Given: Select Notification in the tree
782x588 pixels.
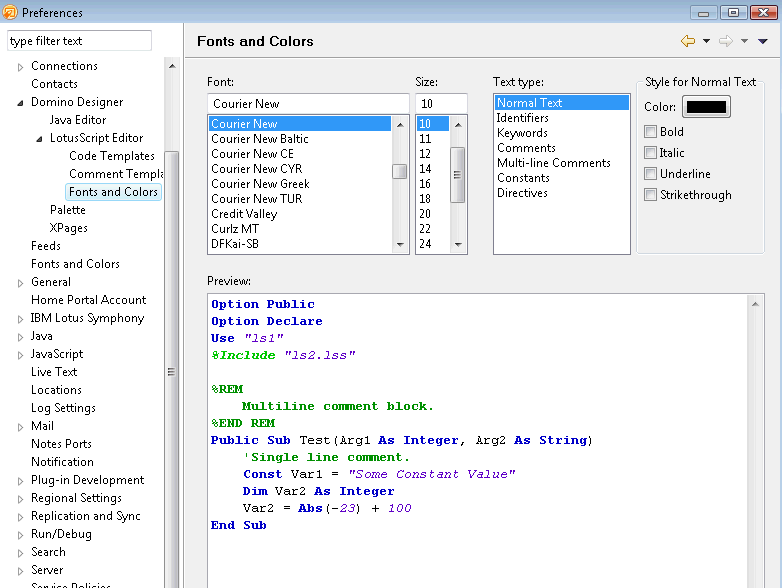Looking at the screenshot, I should click(62, 462).
